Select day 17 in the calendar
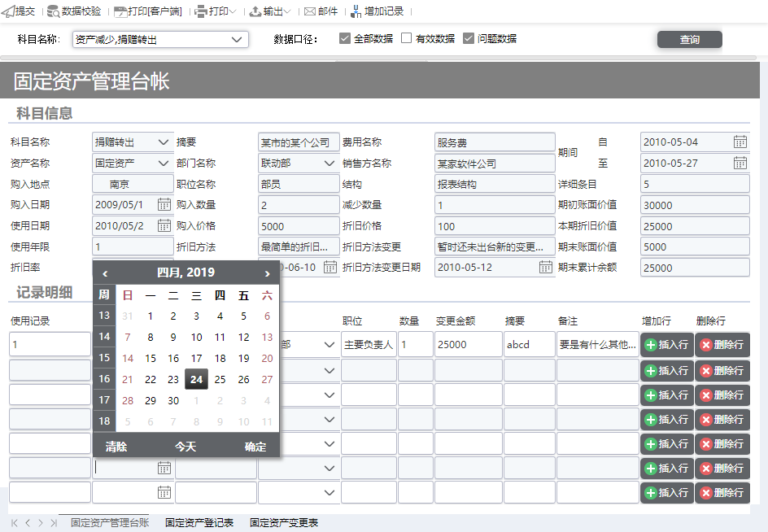This screenshot has height=532, width=768. click(x=196, y=358)
